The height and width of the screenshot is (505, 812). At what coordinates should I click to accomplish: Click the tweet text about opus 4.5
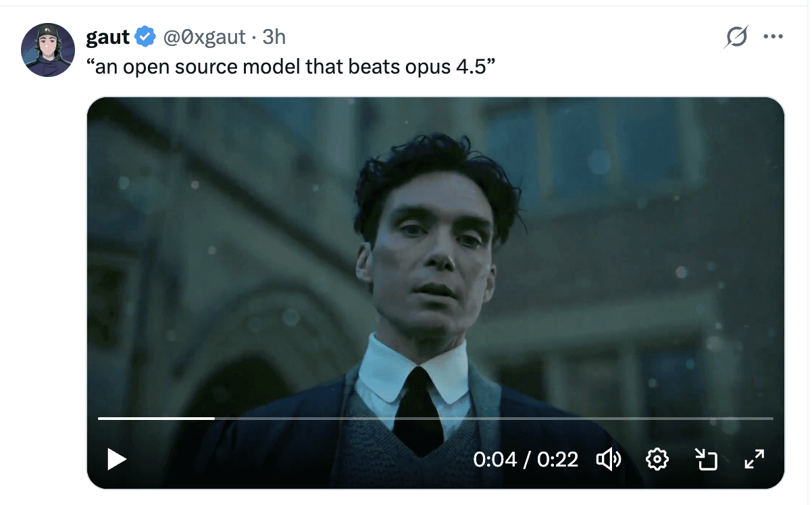(x=286, y=68)
